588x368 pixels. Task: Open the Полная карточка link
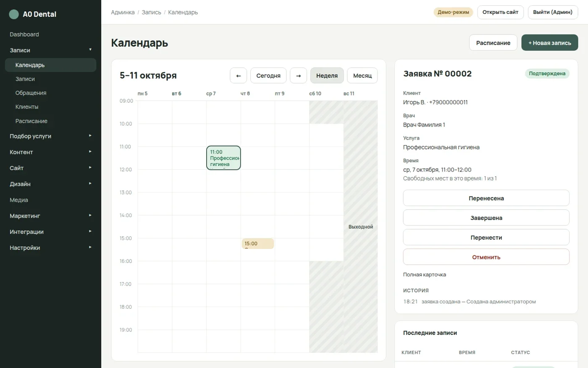click(x=425, y=275)
